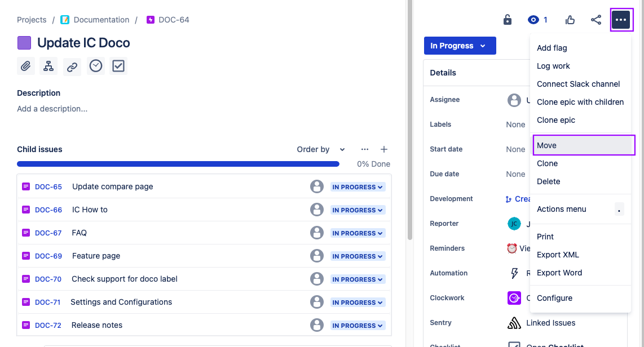Click the thumbs up vote icon

pyautogui.click(x=570, y=20)
